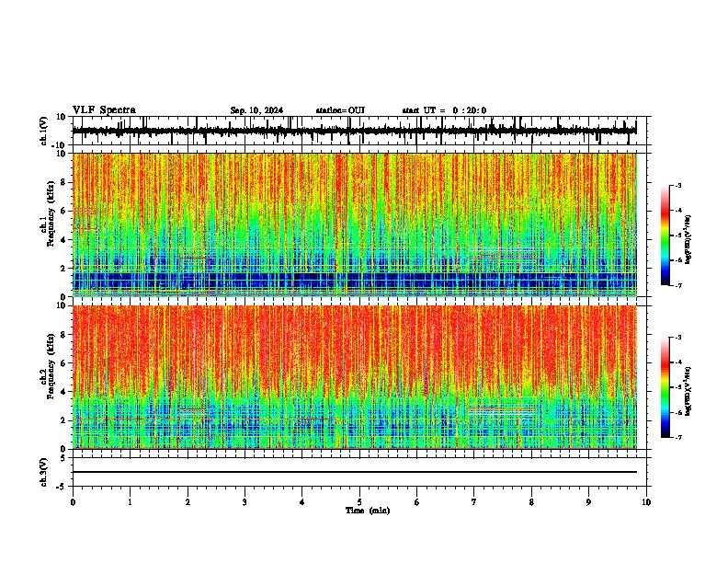Click the ch.1 voltage waveform trace
Screen dimensions: 728x563
click(x=354, y=131)
